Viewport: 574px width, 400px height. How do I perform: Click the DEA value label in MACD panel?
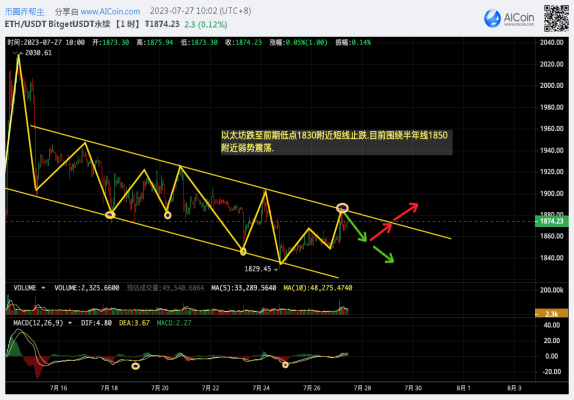[x=134, y=323]
